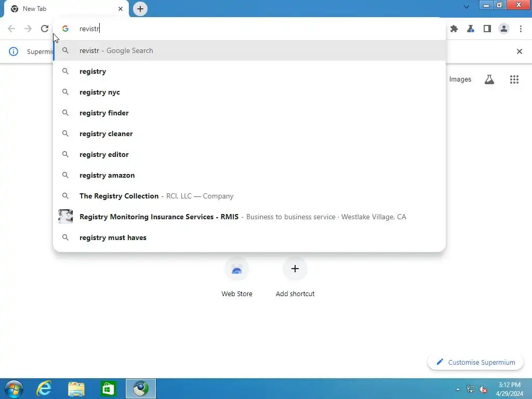The image size is (532, 399).
Task: Open the taskbar clock 3:12 PM
Action: click(x=509, y=389)
